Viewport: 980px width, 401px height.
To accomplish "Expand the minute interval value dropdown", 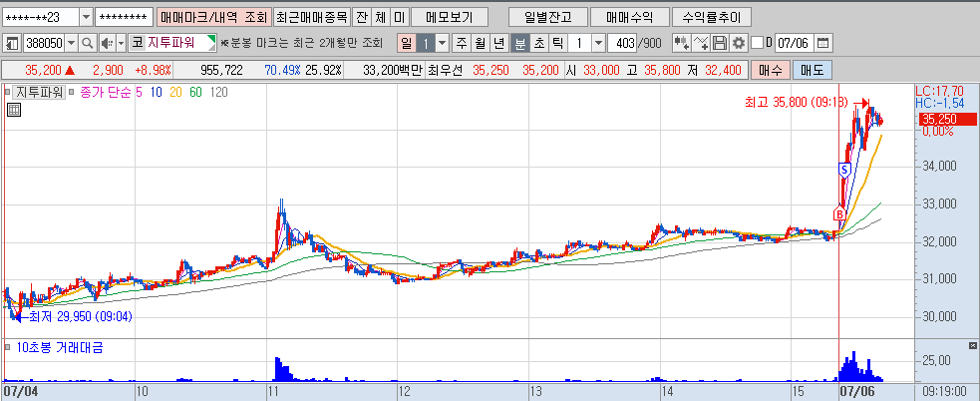I will click(x=598, y=43).
